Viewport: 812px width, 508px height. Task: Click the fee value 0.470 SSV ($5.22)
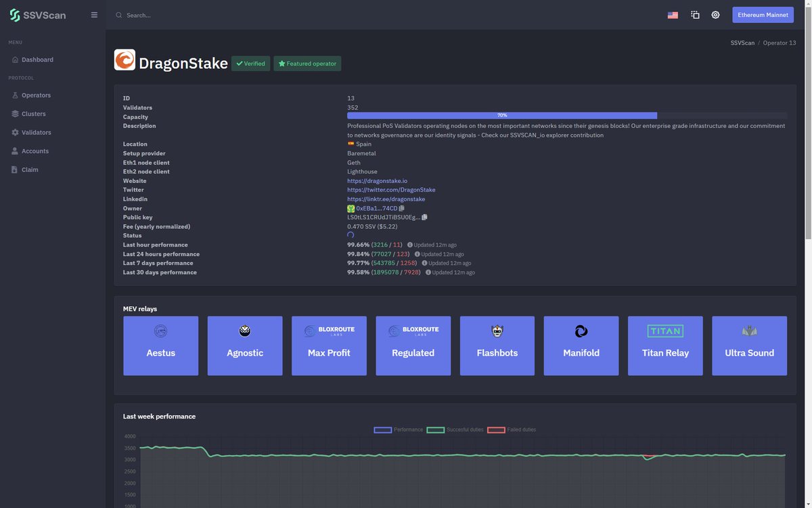[372, 227]
